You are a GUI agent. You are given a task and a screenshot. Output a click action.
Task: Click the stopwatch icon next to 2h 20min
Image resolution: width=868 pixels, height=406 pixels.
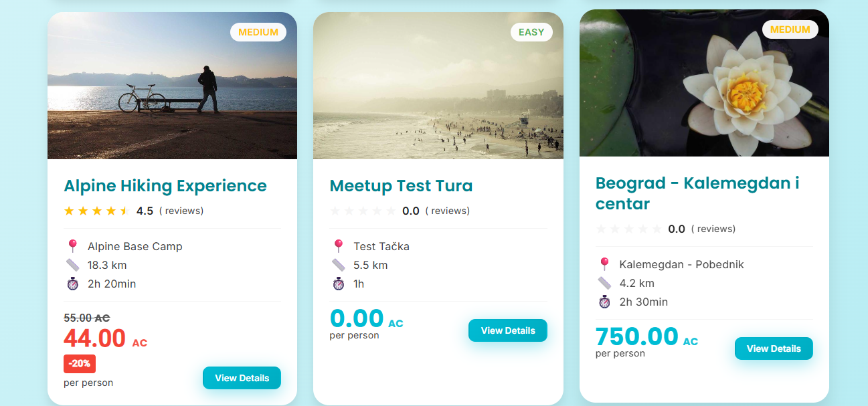[73, 284]
